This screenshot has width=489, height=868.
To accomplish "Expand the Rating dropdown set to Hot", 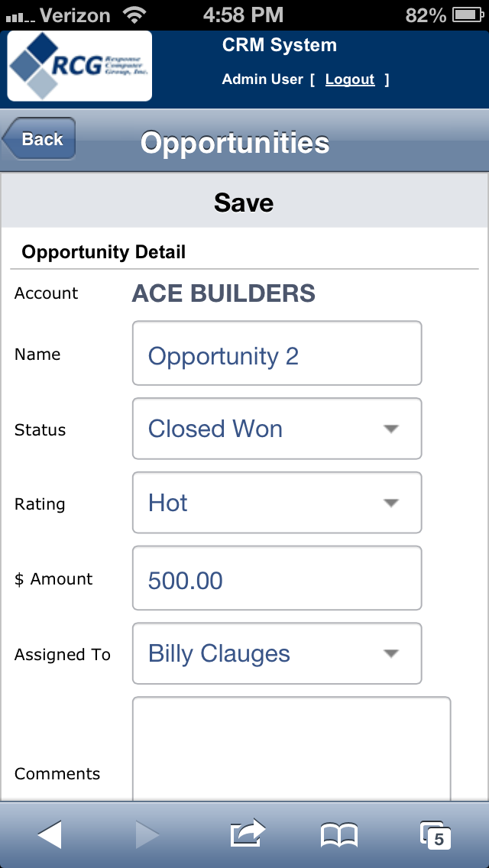I will click(x=277, y=503).
